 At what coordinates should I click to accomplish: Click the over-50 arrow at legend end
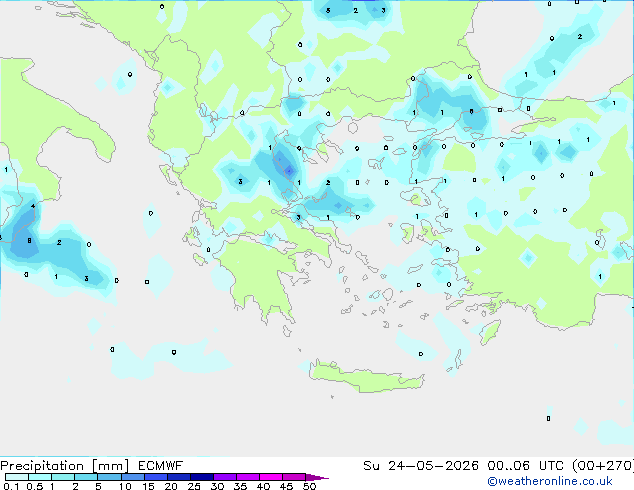(317, 477)
